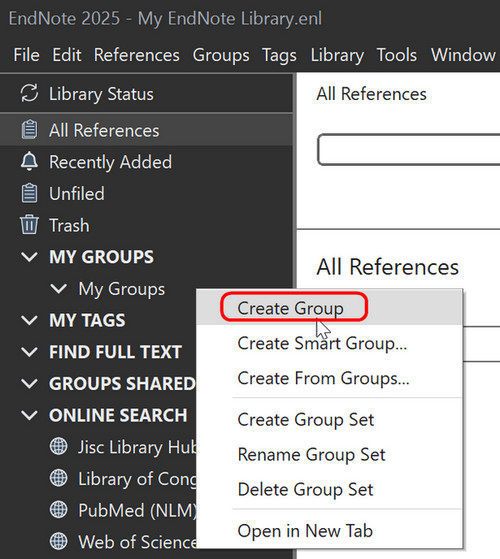The height and width of the screenshot is (559, 500).
Task: Click the All References clipboard icon
Action: pyautogui.click(x=29, y=130)
